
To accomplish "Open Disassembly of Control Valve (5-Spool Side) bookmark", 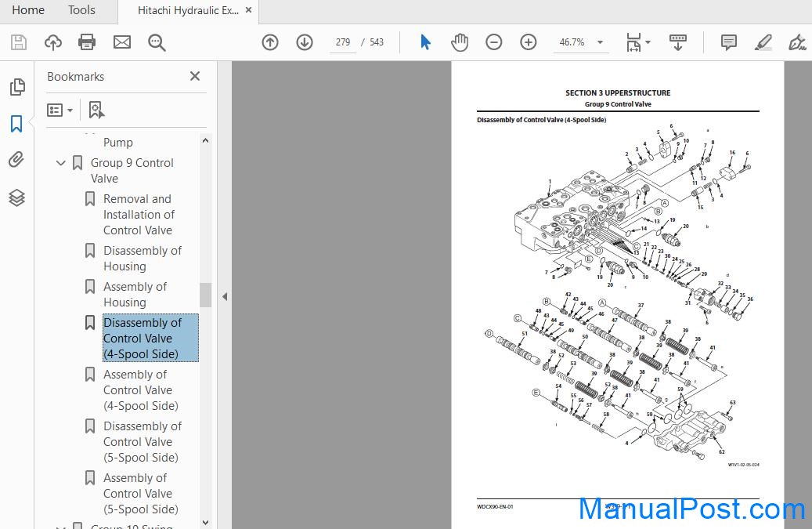I will coord(143,441).
